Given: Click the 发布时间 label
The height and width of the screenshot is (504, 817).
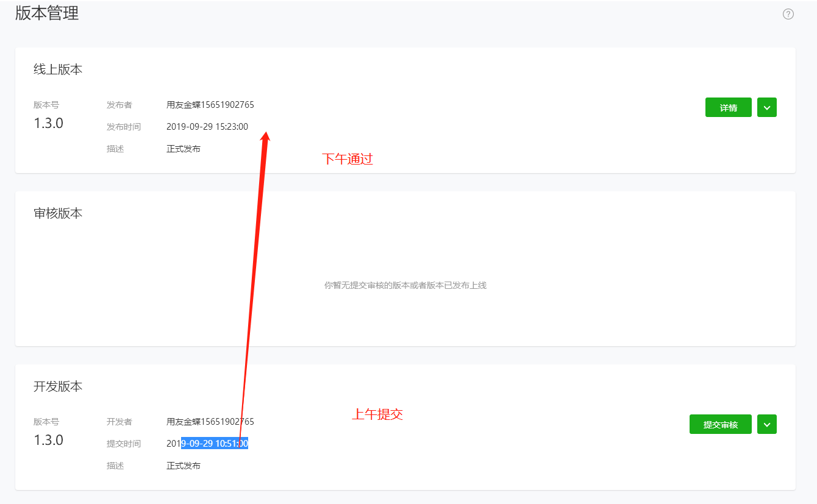Looking at the screenshot, I should pos(124,127).
